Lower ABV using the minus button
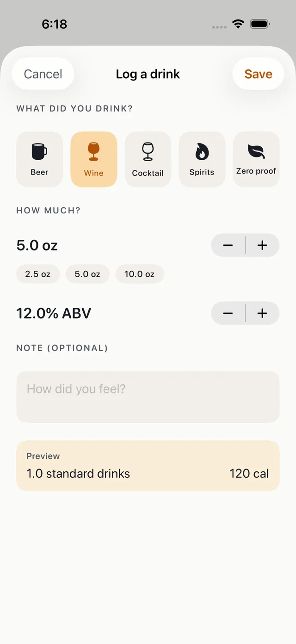 tap(228, 313)
